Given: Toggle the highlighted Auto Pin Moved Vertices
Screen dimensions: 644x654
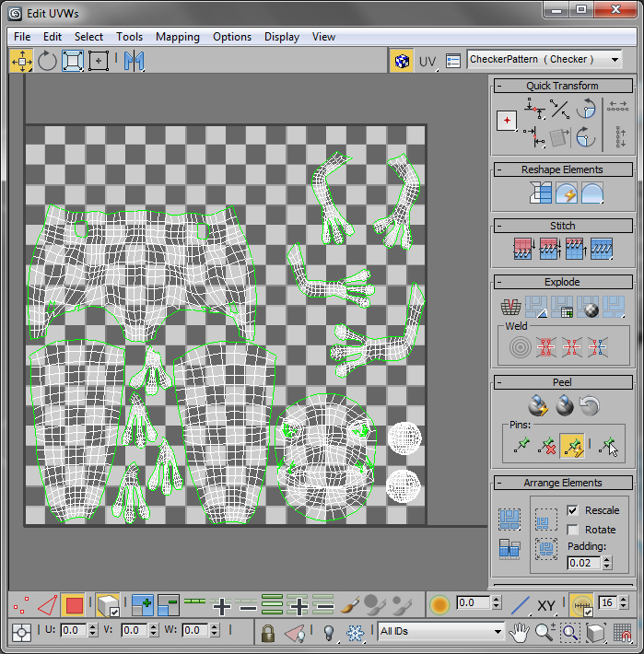Looking at the screenshot, I should click(572, 446).
